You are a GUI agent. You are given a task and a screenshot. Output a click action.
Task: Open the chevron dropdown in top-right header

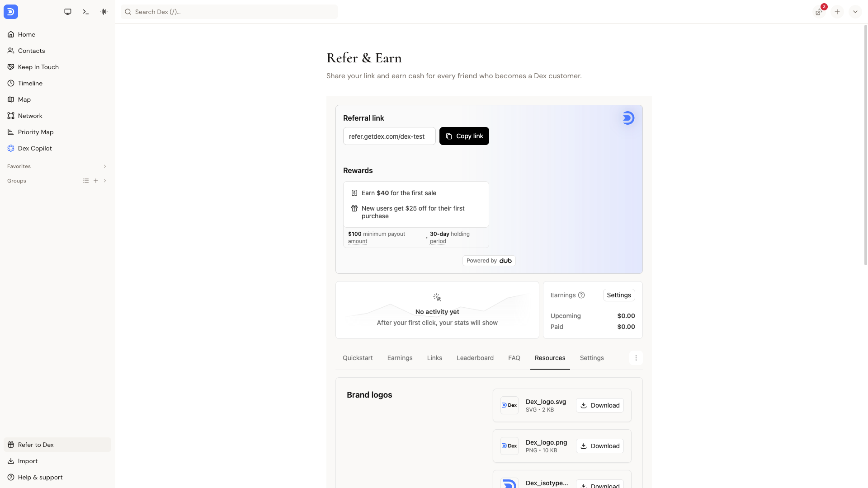coord(855,12)
